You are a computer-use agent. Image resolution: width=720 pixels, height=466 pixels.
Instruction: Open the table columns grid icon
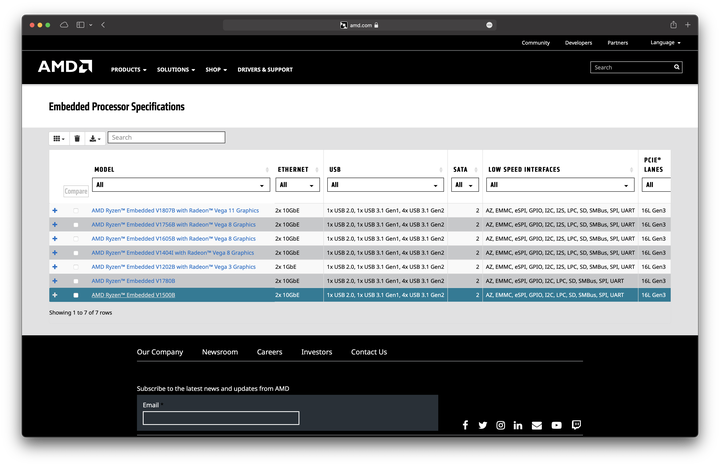pos(59,138)
